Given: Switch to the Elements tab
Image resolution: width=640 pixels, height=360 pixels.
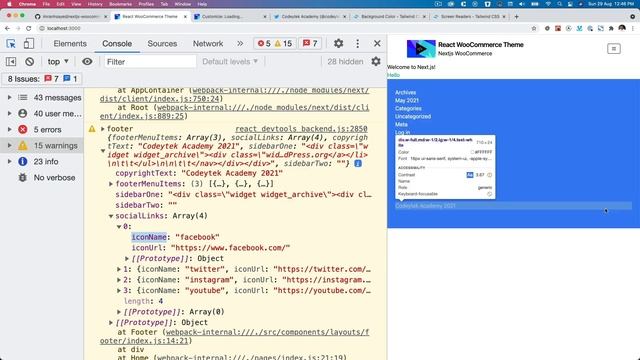Looking at the screenshot, I should click(70, 43).
